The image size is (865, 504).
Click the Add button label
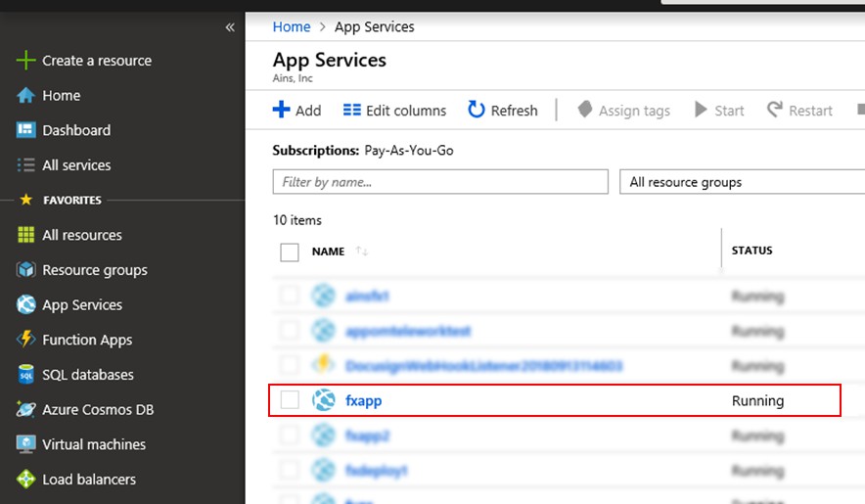308,111
